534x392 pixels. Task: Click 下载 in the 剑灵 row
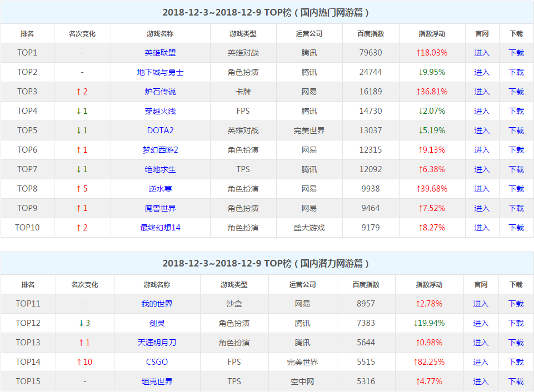coord(516,323)
